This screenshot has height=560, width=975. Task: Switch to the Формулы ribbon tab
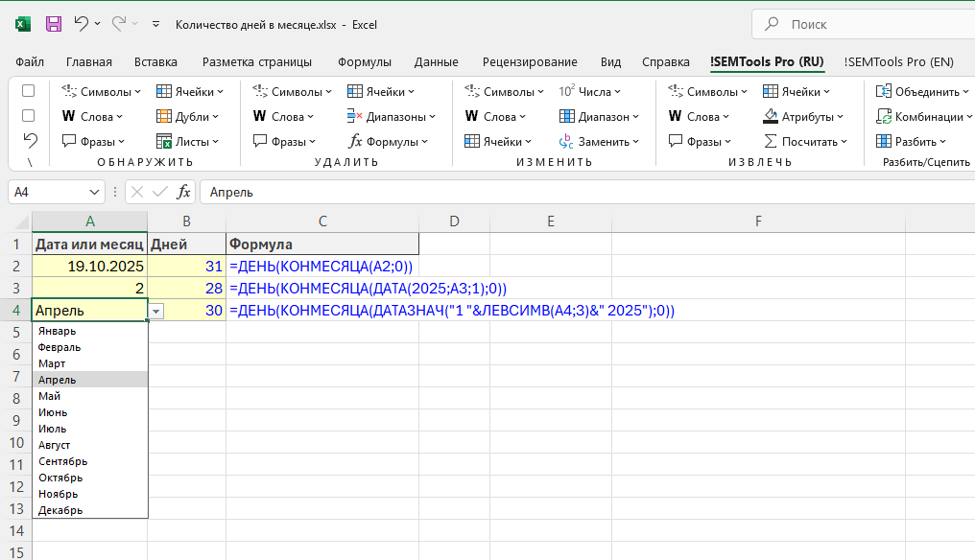click(x=364, y=62)
